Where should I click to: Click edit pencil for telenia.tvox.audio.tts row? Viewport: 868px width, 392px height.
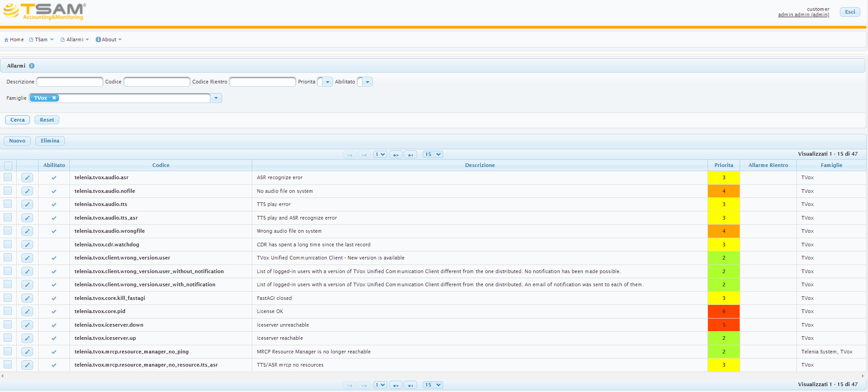pos(27,205)
